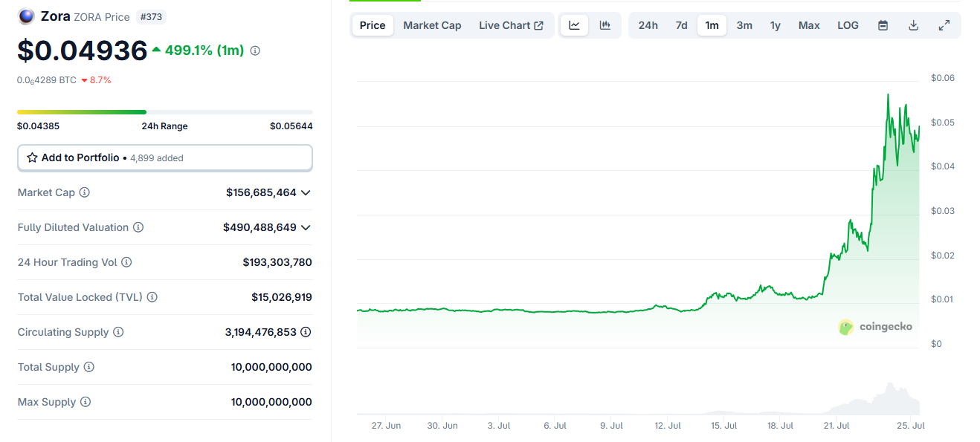Open the calendar date range picker
This screenshot has width=980, height=442.
pos(883,25)
